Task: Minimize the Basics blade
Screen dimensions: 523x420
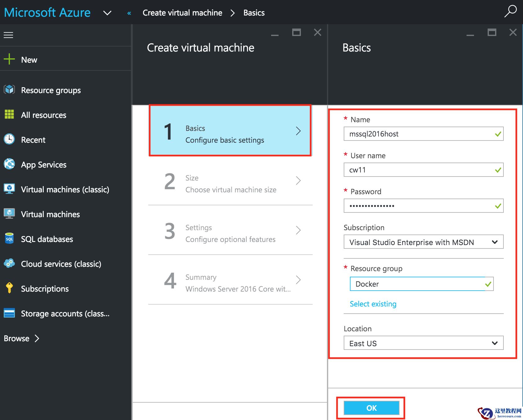Action: pyautogui.click(x=470, y=35)
